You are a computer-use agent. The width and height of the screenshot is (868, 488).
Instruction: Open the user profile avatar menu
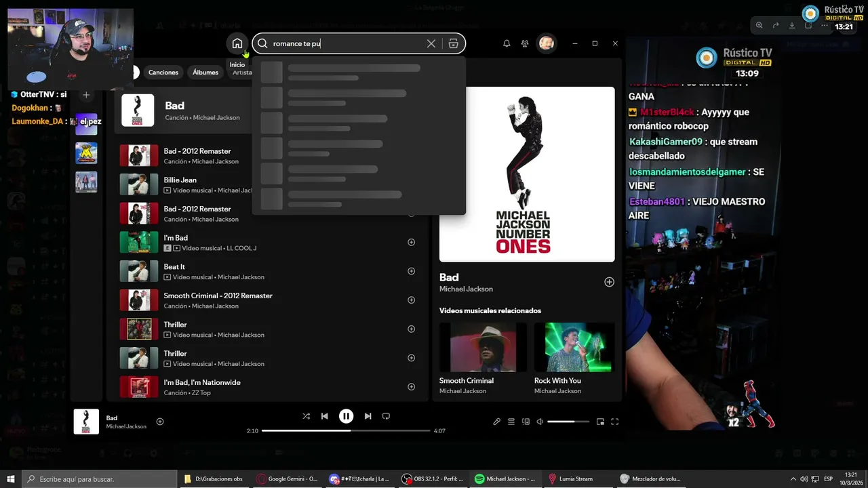[x=547, y=43]
